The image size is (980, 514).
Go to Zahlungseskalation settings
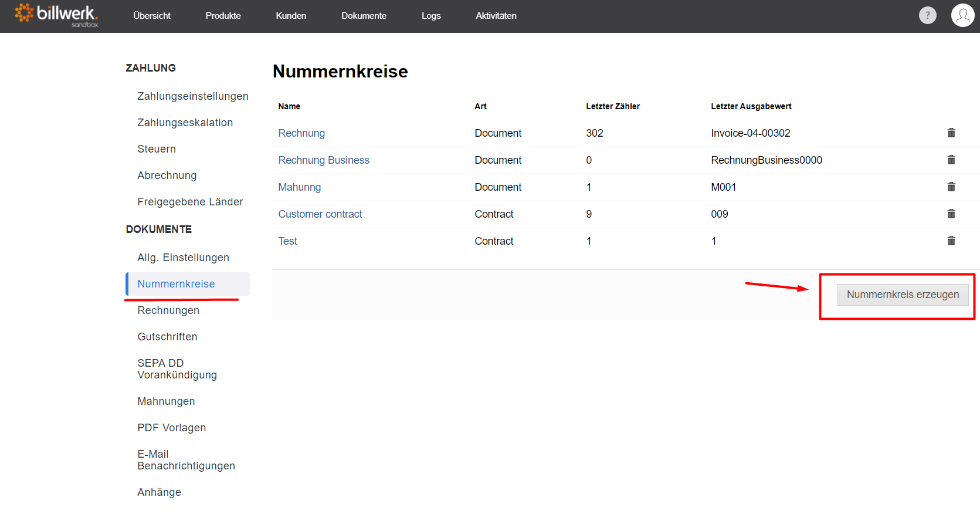tap(185, 123)
